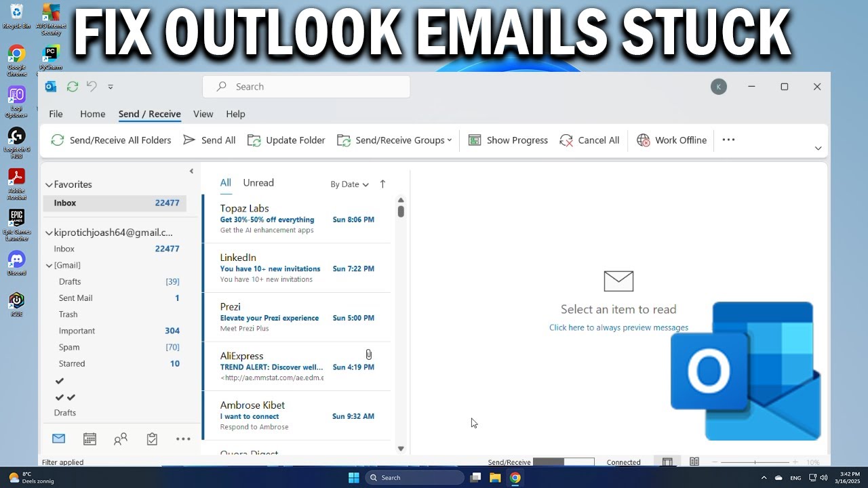Image resolution: width=868 pixels, height=488 pixels.
Task: Click the zoom slider in status bar
Action: coord(755,462)
